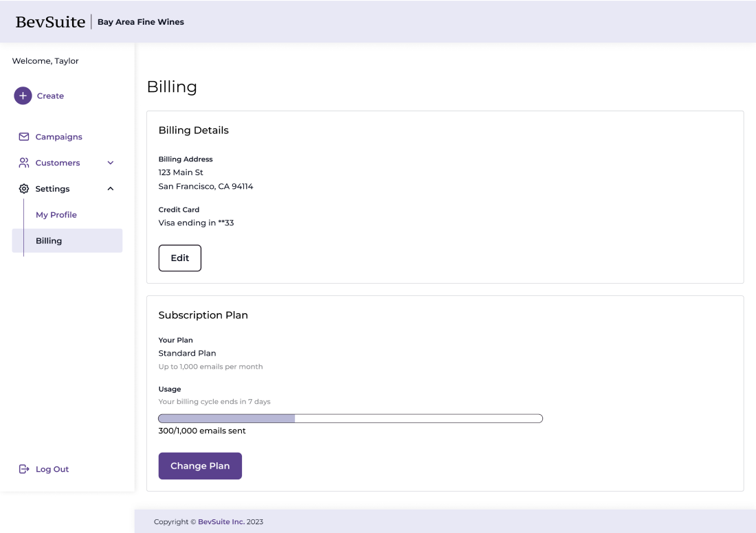Click the 123 Main St address line
Screen dimensions: 756x533
point(181,172)
